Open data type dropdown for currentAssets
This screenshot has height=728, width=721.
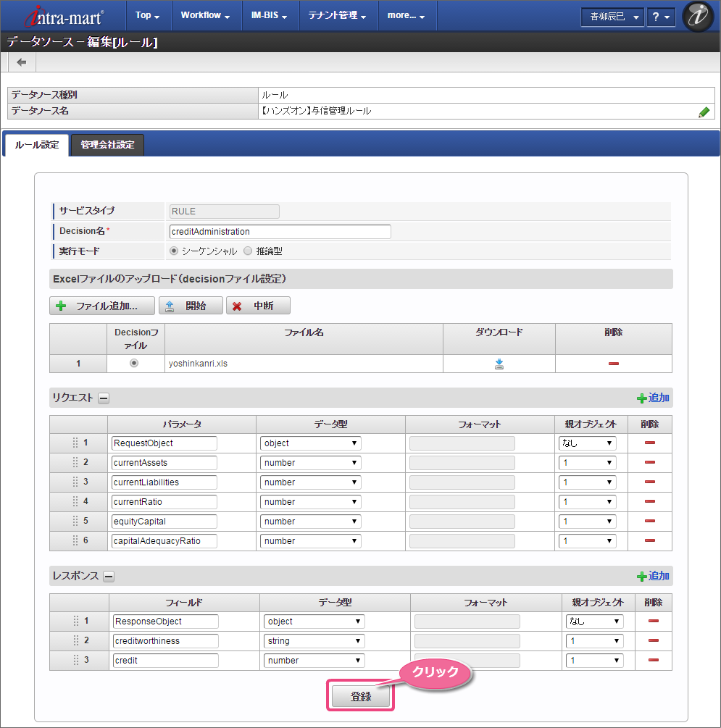point(310,463)
